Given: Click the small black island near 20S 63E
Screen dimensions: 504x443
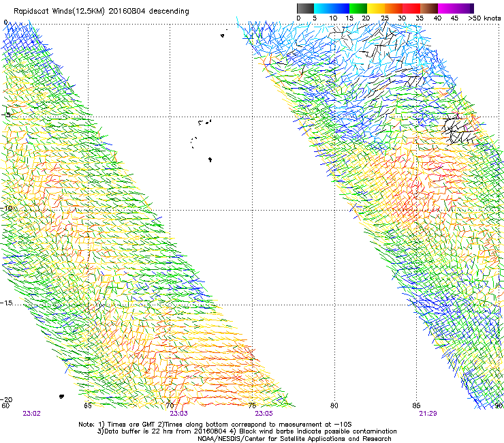Looking at the screenshot, I should (61, 397).
